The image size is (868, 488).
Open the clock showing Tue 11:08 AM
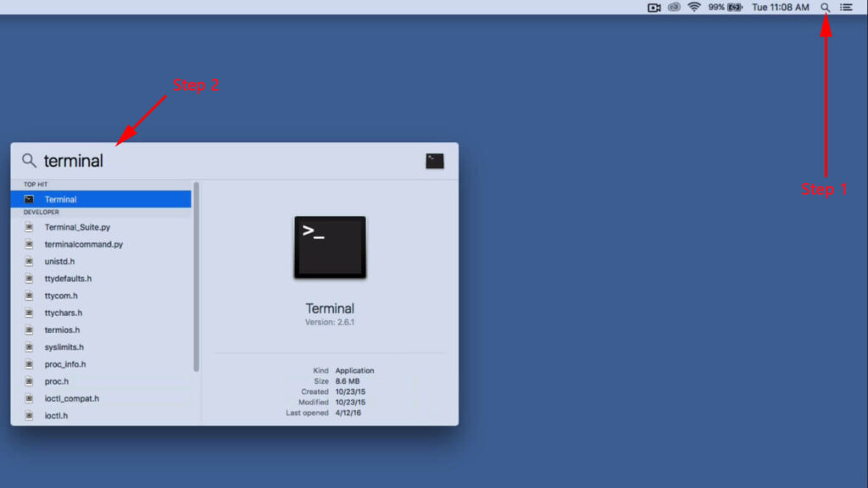pos(780,7)
